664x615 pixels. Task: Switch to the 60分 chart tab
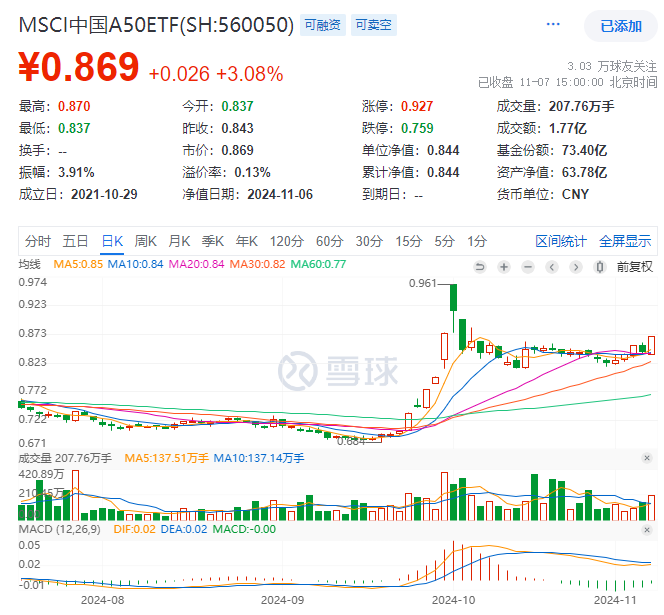329,241
